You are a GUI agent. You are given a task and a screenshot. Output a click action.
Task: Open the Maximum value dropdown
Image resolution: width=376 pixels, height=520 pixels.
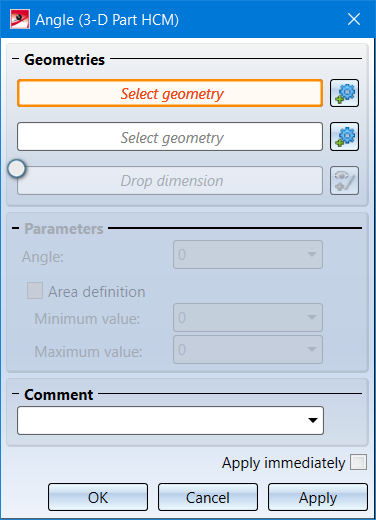(x=312, y=349)
